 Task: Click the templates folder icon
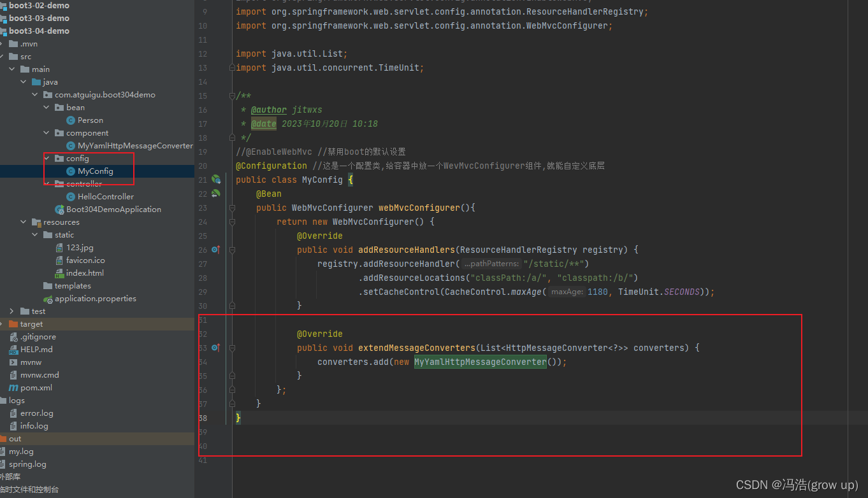click(x=48, y=286)
